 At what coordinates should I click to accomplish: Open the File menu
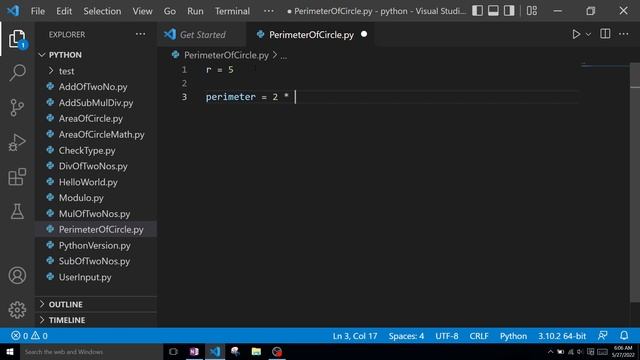pyautogui.click(x=38, y=11)
